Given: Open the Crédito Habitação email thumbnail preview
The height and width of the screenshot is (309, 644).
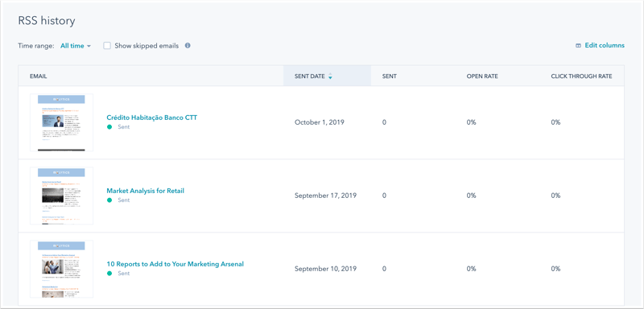Looking at the screenshot, I should coord(62,122).
